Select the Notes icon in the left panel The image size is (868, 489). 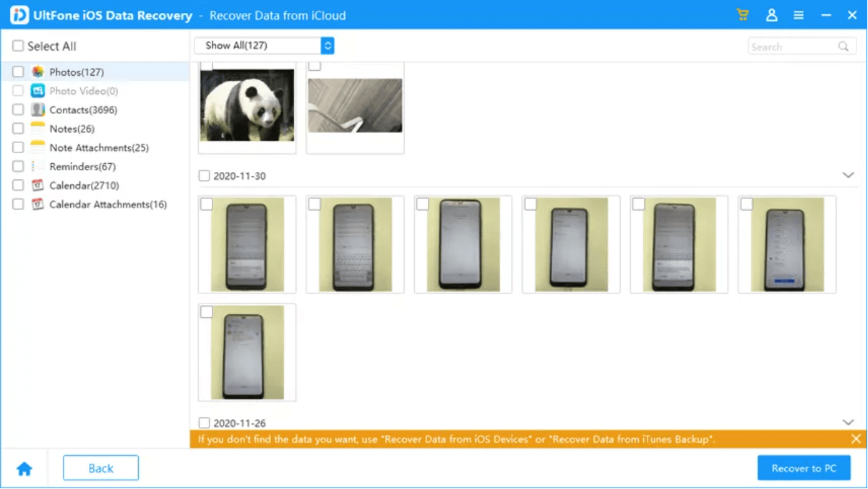point(37,128)
